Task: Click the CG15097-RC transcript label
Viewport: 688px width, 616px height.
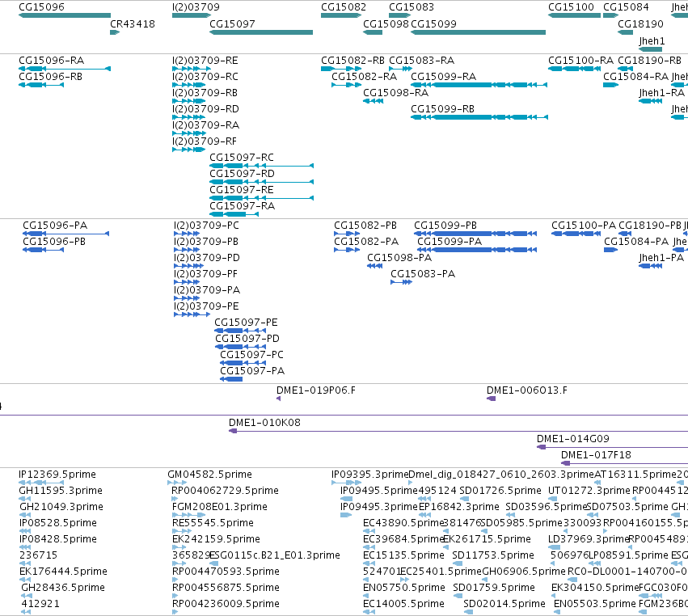Action: [x=242, y=158]
